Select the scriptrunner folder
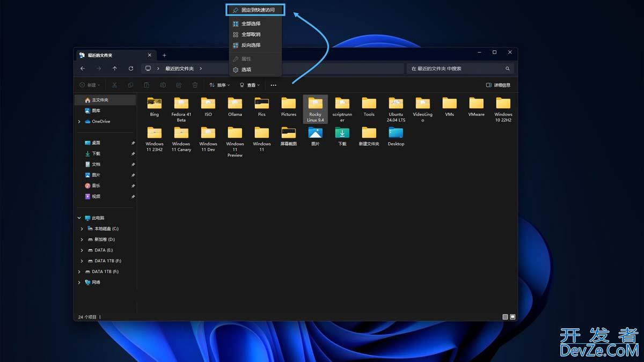The width and height of the screenshot is (644, 362). [x=342, y=109]
